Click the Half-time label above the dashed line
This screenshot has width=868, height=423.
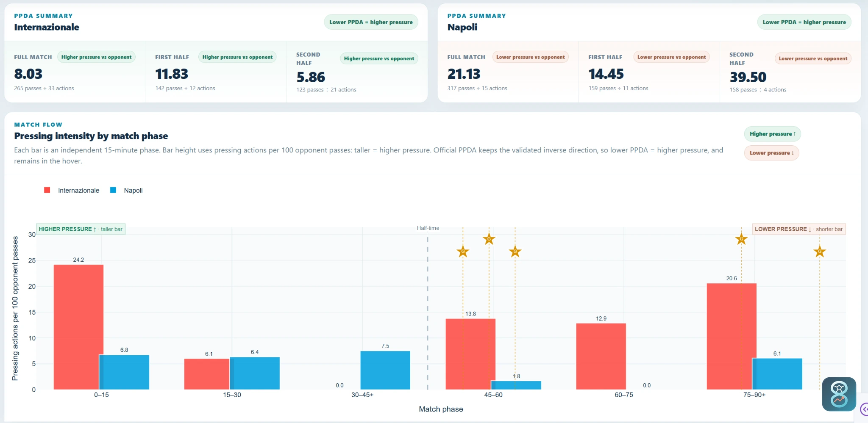(428, 228)
